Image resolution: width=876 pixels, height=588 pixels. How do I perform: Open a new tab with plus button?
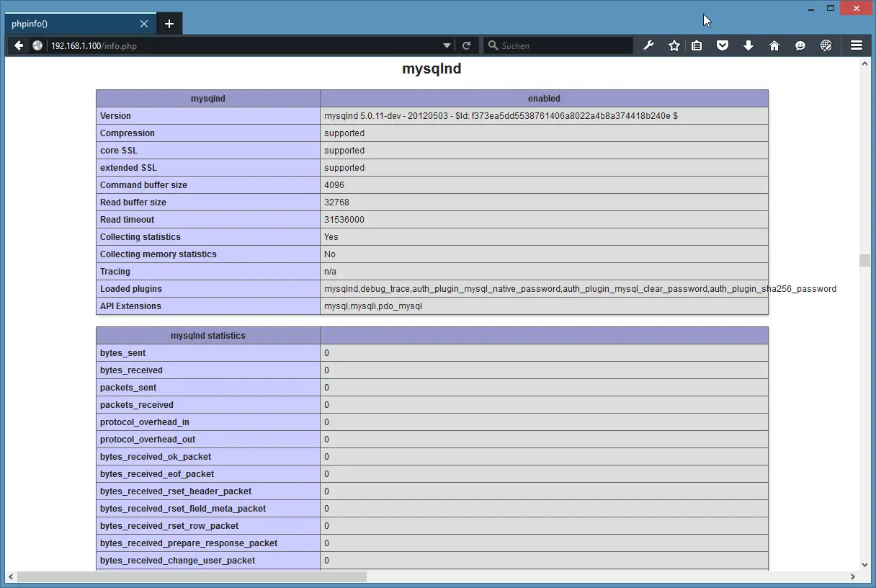click(x=169, y=24)
